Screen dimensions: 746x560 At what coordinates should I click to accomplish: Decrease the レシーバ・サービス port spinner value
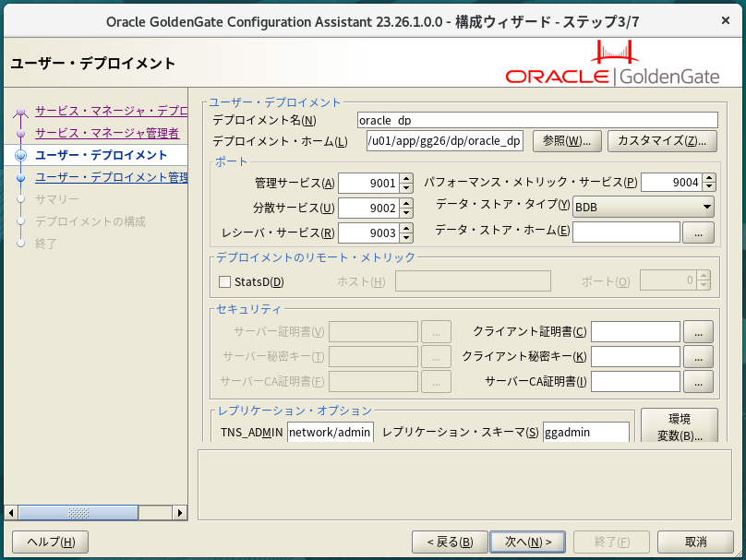click(405, 237)
